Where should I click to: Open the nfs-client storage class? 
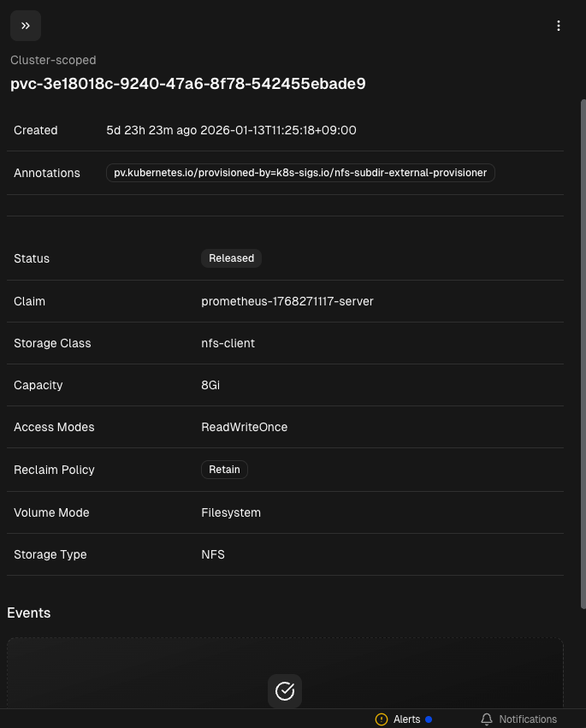228,343
